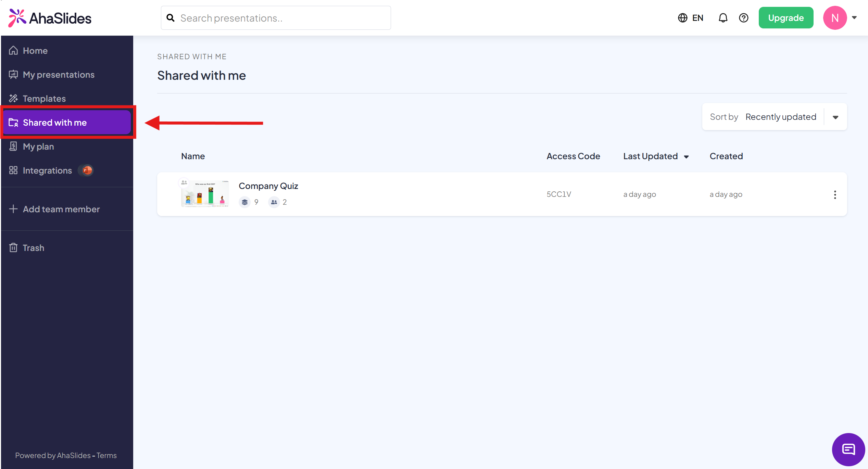The width and height of the screenshot is (868, 469).
Task: Click the My presentations board icon
Action: (13, 74)
